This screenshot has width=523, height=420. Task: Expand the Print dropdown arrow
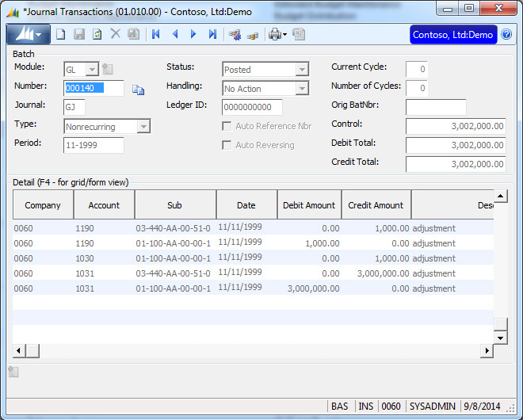coord(284,34)
